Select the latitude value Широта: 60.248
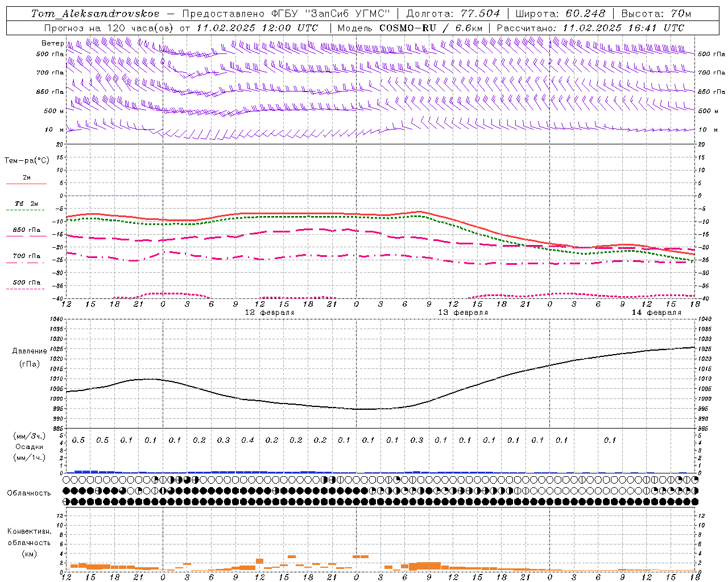Screen dimensions: 728x582 560,14
